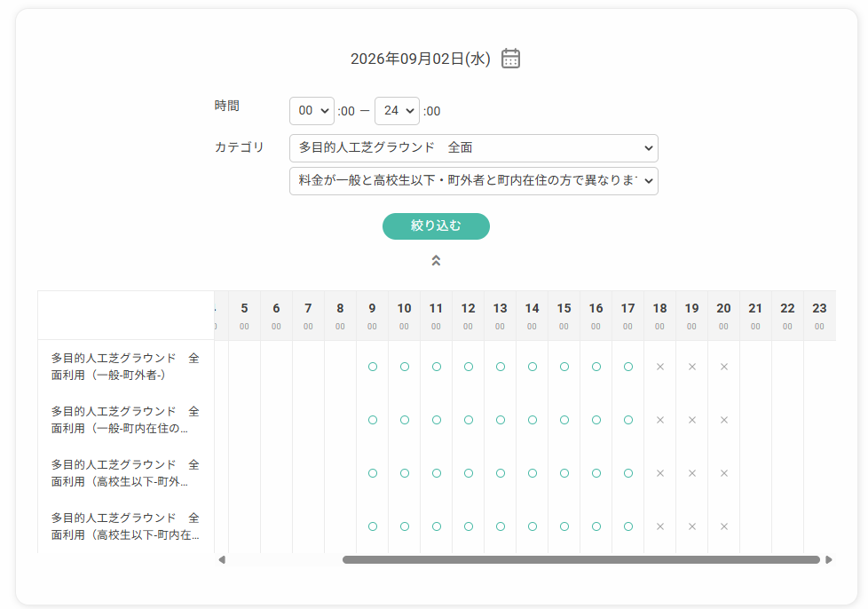
Task: Select 9:00 available slot for 一般-町外者 row
Action: pyautogui.click(x=373, y=367)
